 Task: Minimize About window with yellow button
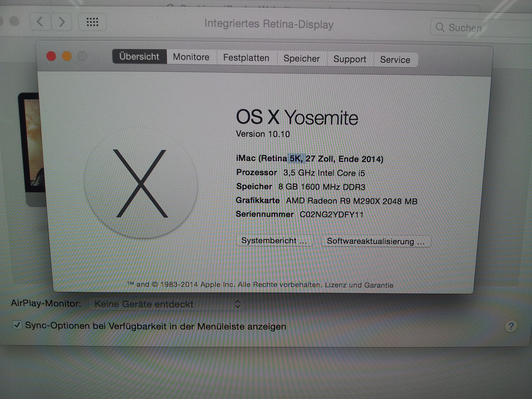click(x=67, y=56)
